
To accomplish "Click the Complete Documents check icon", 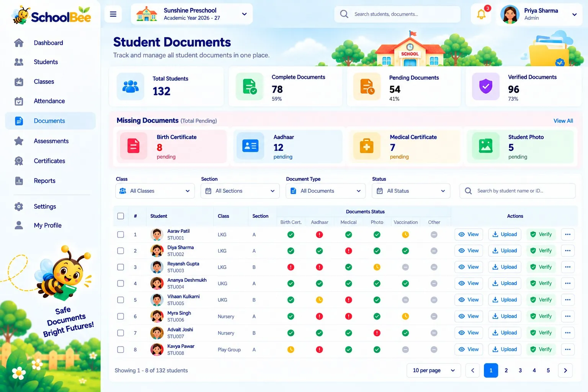I will coord(250,87).
